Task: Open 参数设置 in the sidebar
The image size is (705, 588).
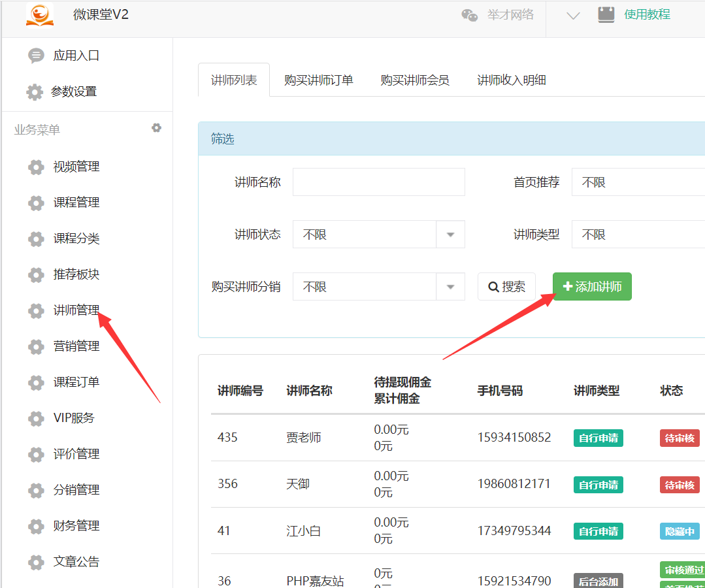Action: click(74, 91)
